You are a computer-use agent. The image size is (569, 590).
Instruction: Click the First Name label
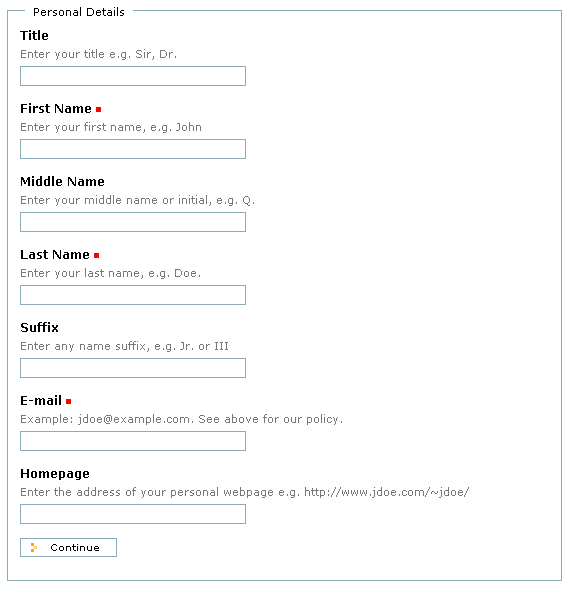(56, 108)
